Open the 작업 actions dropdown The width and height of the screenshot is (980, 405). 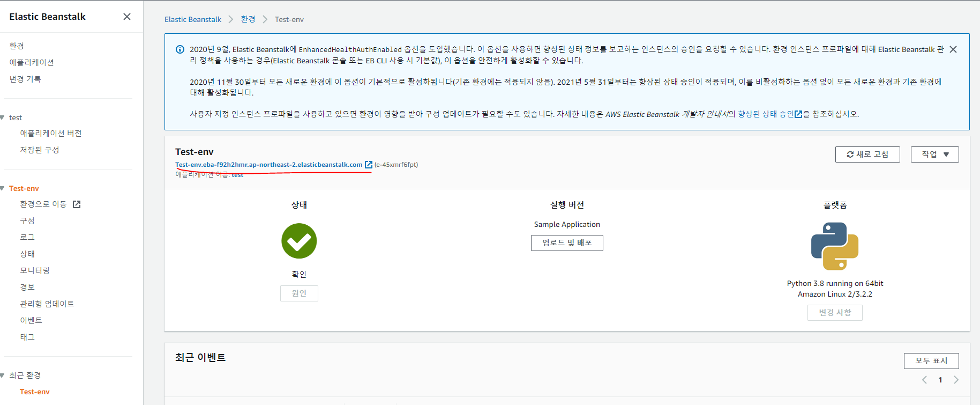click(934, 154)
